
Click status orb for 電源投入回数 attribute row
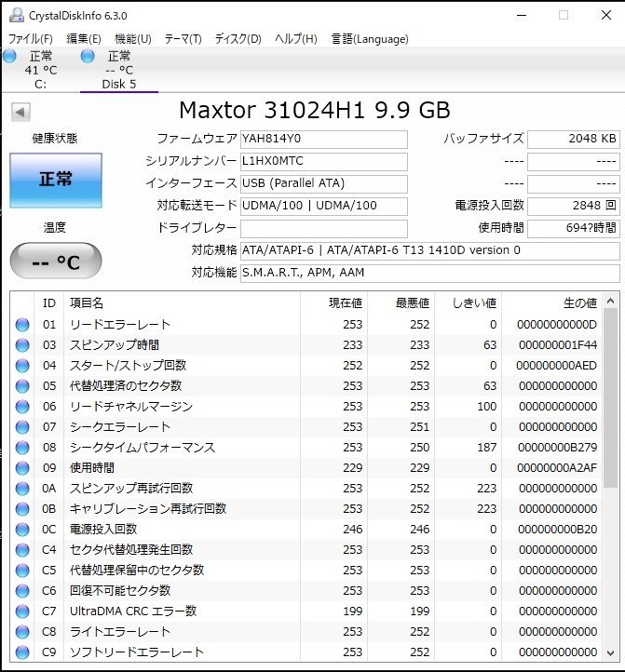pyautogui.click(x=22, y=530)
